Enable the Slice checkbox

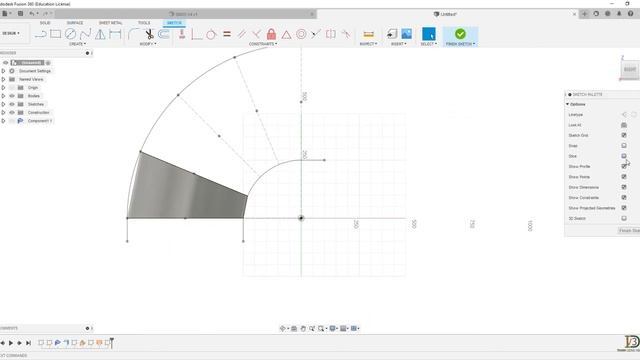624,156
